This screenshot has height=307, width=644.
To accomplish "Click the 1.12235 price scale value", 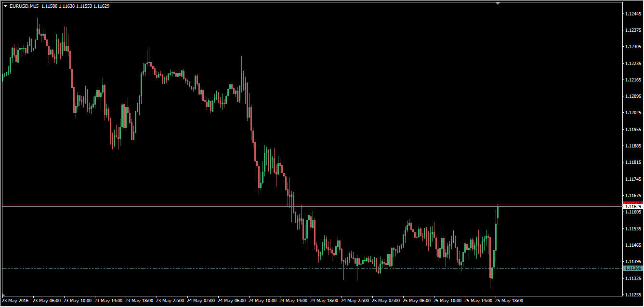I will click(x=632, y=64).
